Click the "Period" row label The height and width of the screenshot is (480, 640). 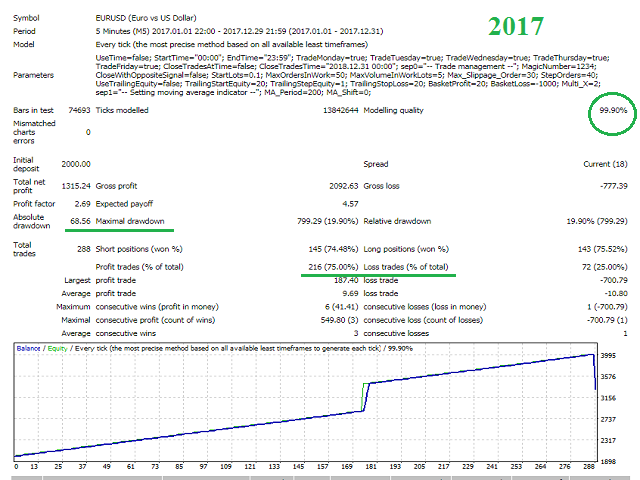point(24,31)
